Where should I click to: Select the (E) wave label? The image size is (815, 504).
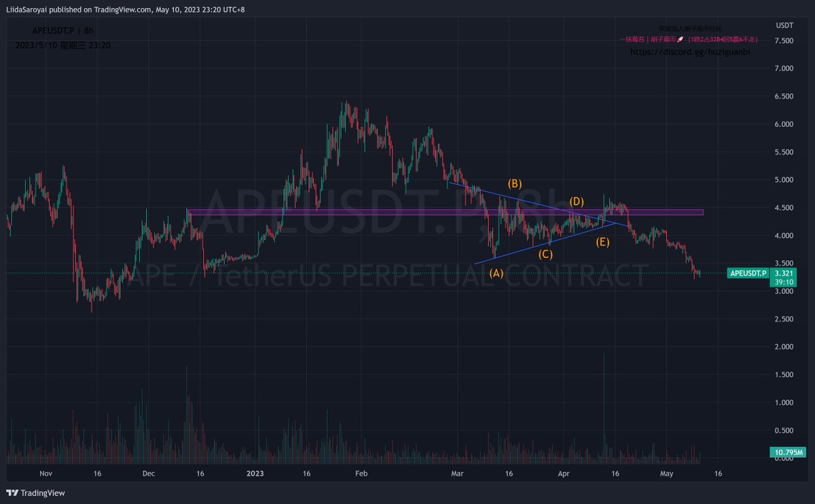(602, 242)
